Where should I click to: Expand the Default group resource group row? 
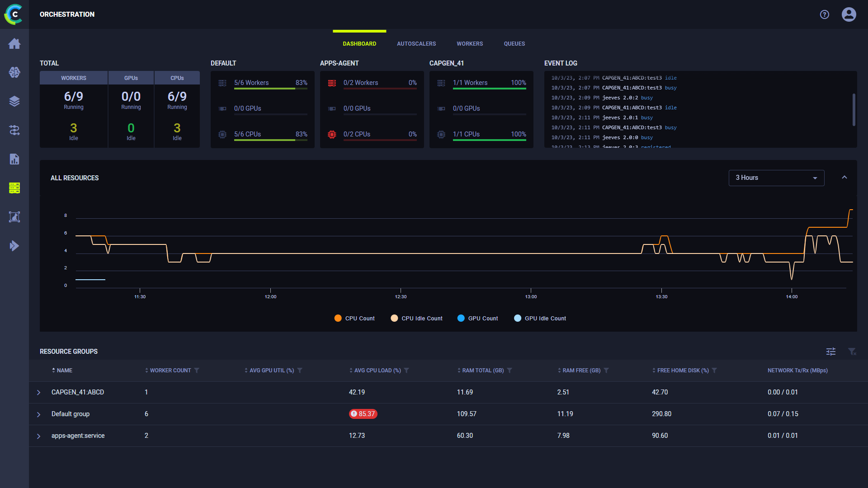(38, 413)
